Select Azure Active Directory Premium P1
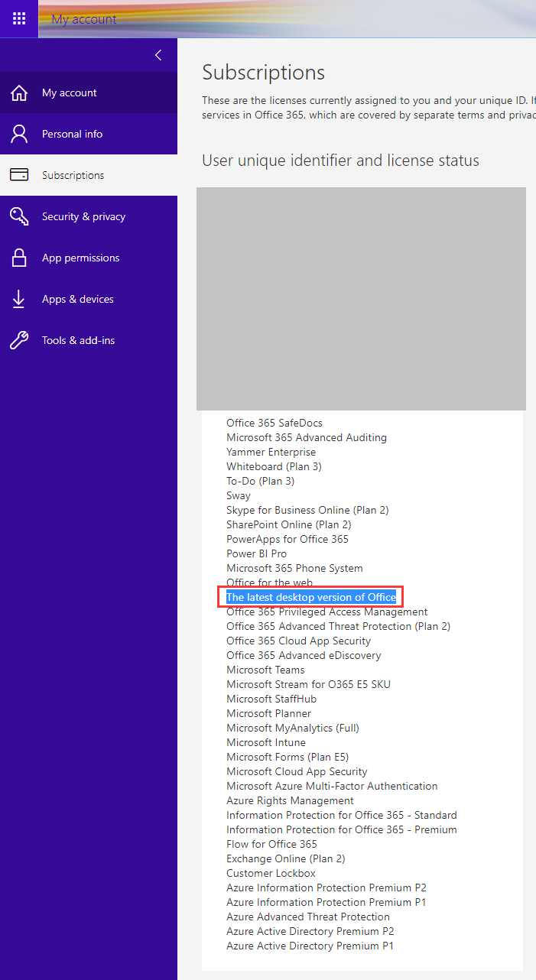 tap(310, 946)
